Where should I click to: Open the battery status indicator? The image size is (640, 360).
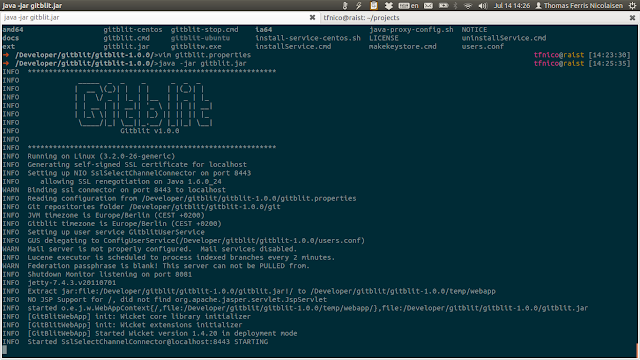pos(443,5)
